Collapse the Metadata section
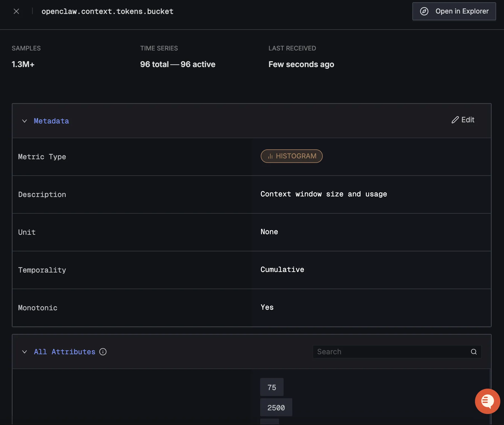The width and height of the screenshot is (504, 425). click(x=24, y=121)
